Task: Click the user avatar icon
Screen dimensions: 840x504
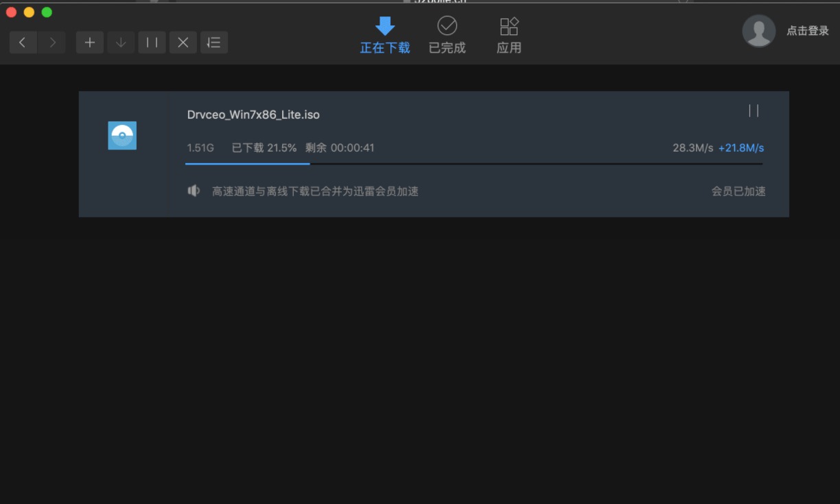Action: (x=759, y=31)
